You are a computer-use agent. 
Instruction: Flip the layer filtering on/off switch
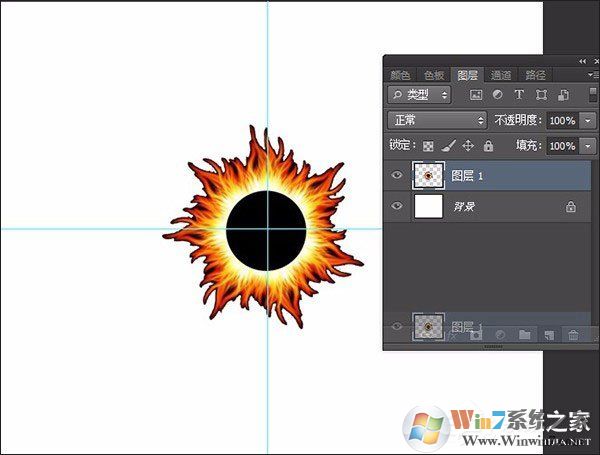coord(593,94)
